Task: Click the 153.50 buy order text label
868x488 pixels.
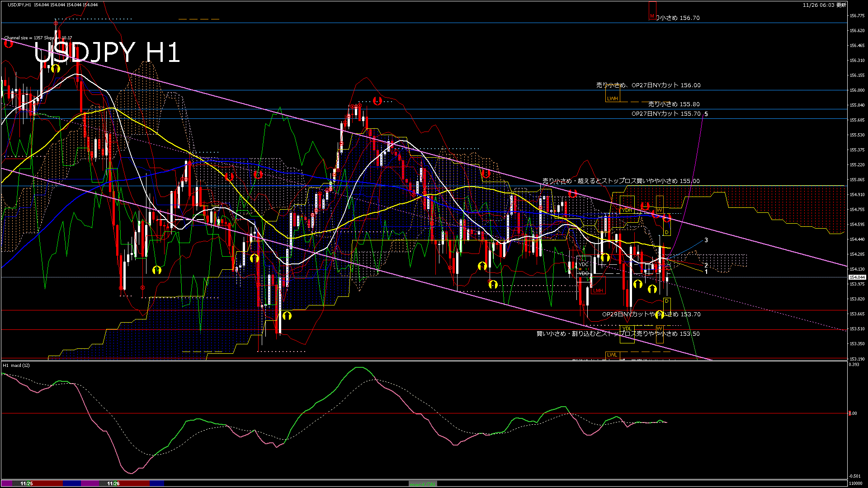Action: coord(618,333)
